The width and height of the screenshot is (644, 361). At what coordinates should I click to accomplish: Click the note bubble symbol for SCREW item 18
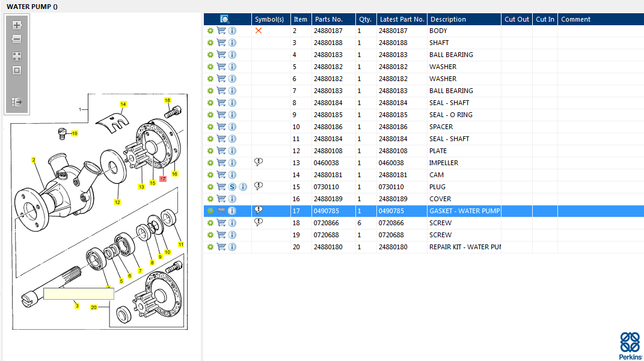pyautogui.click(x=259, y=222)
